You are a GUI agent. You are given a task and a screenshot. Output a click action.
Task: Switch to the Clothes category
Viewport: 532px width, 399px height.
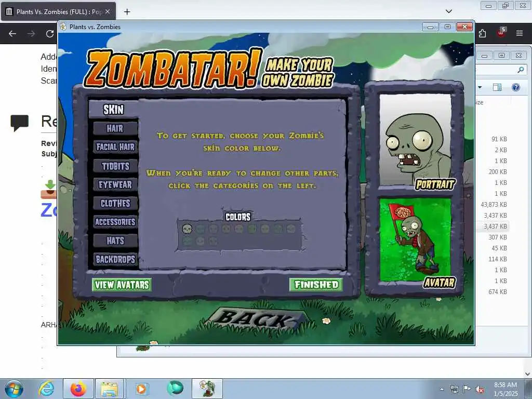pos(115,203)
